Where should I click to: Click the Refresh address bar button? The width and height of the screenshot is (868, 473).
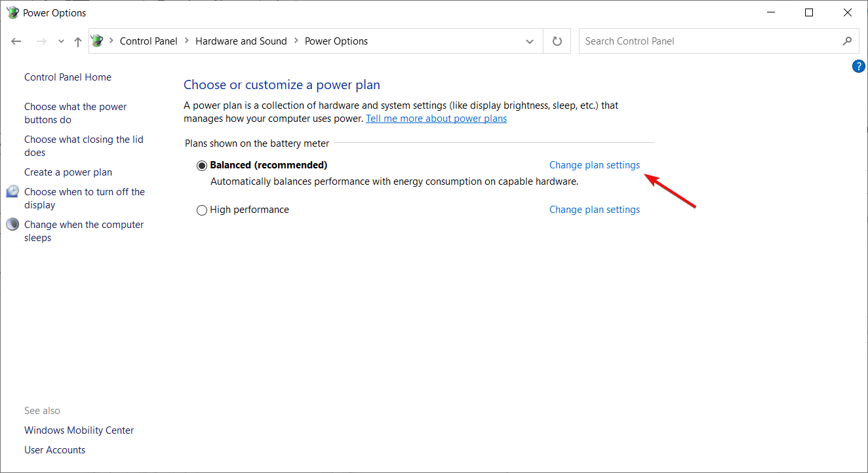click(x=557, y=41)
